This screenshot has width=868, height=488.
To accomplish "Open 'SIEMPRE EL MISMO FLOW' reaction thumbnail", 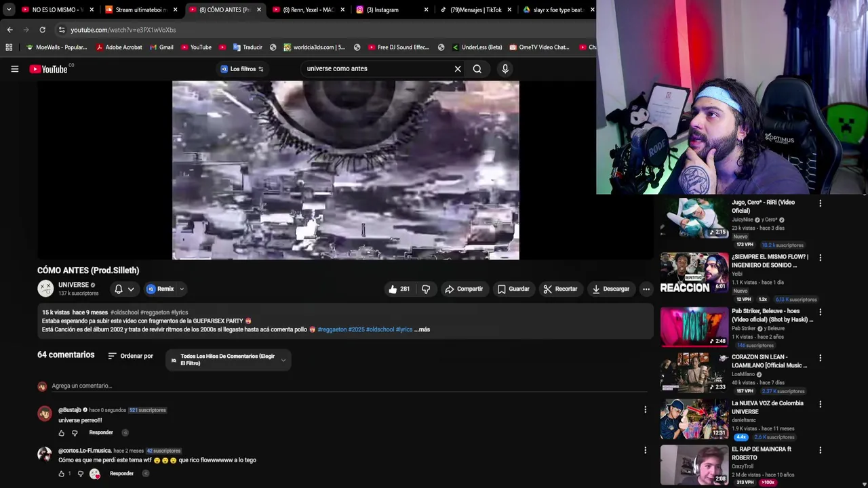I will tap(694, 272).
